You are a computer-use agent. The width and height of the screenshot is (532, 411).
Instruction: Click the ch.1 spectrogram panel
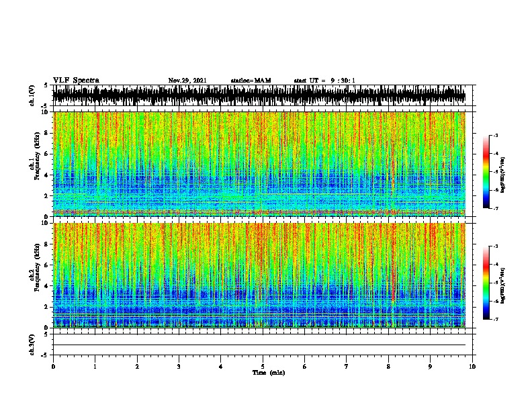(x=259, y=164)
